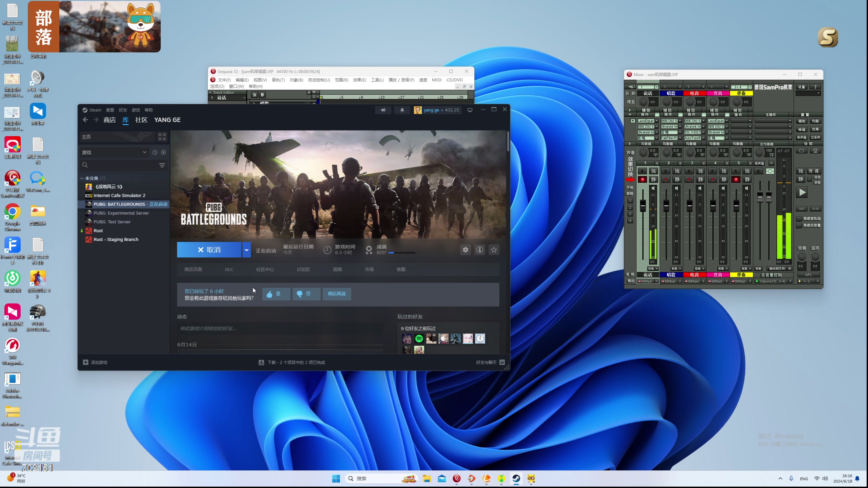The width and height of the screenshot is (868, 488).
Task: Cancel PUBG launch with 取消 button
Action: (x=209, y=250)
